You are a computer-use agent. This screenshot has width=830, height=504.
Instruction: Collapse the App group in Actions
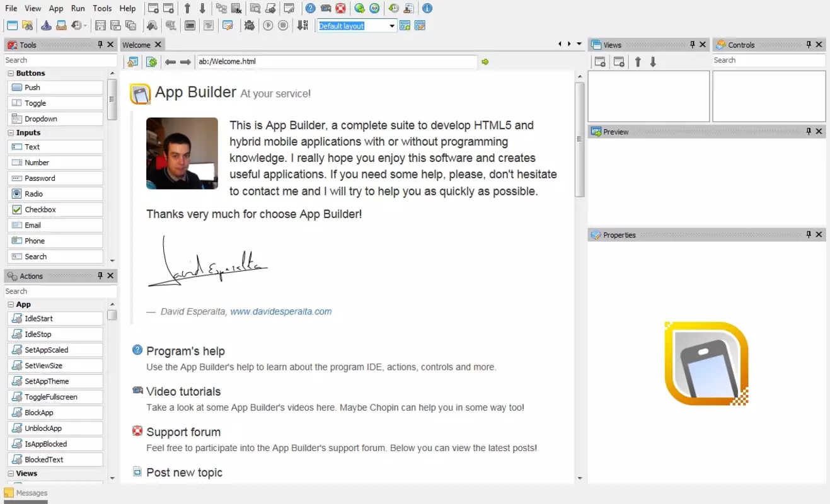pos(11,305)
